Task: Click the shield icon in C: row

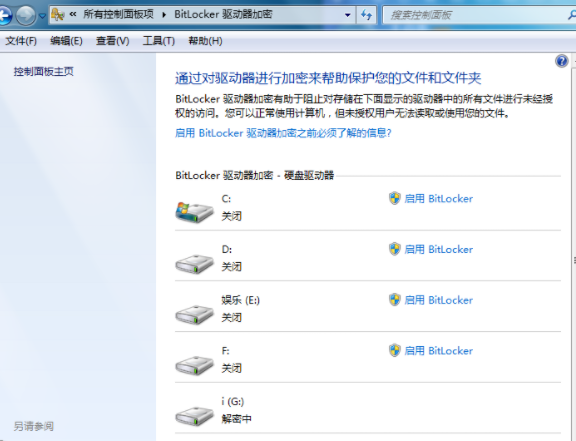Action: tap(395, 198)
